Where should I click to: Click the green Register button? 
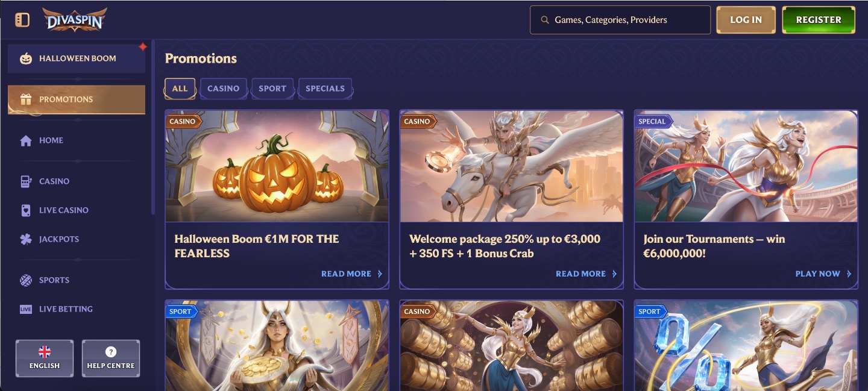coord(819,20)
